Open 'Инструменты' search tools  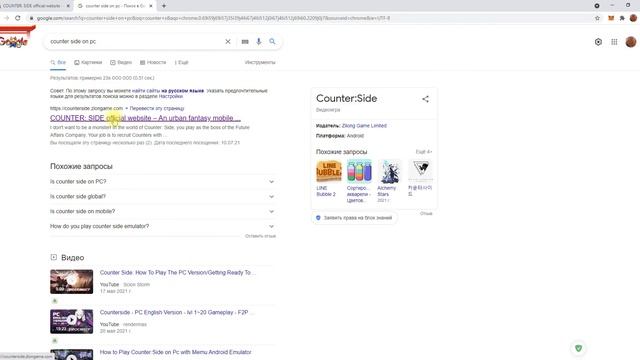[x=260, y=62]
